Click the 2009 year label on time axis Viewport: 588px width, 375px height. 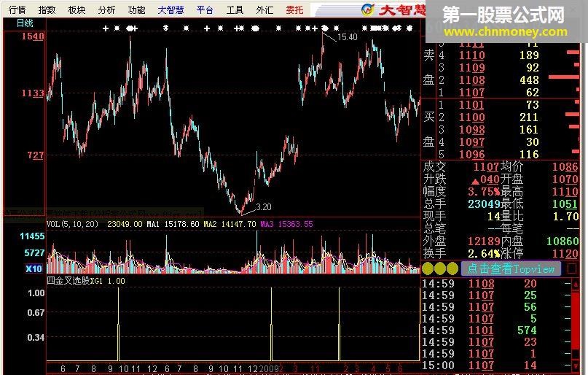[x=269, y=368]
